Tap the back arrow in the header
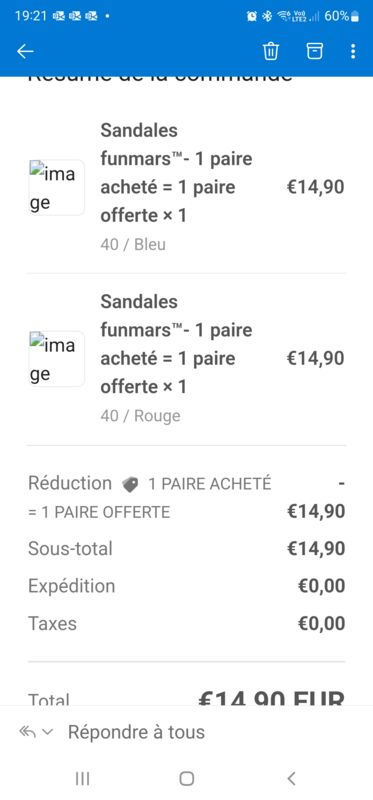This screenshot has height=800, width=373. 25,51
